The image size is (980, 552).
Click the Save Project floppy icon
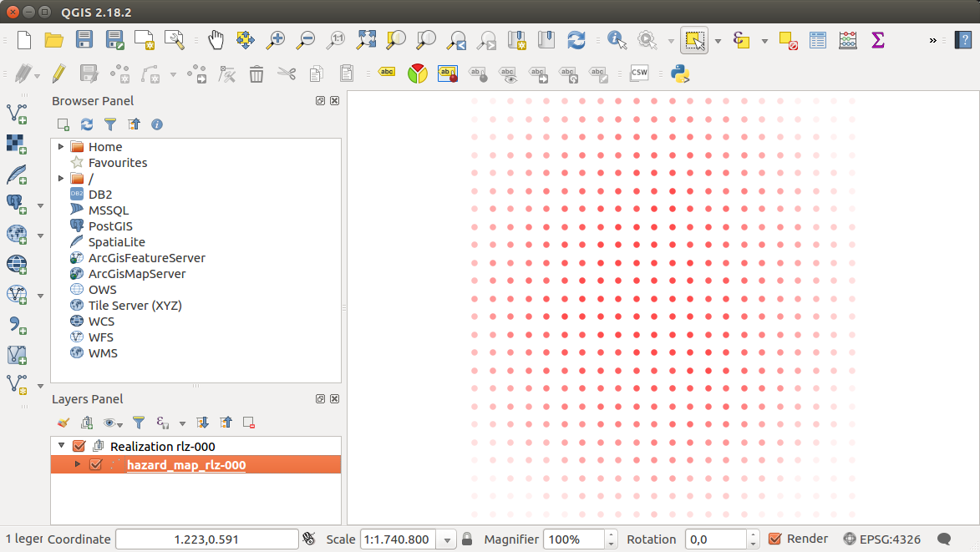(84, 39)
